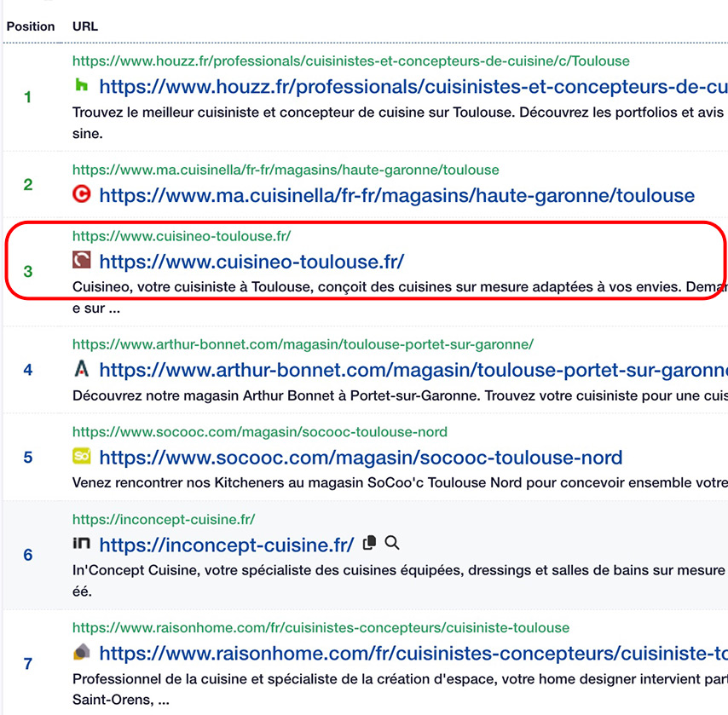Click position number 6
The height and width of the screenshot is (715, 728).
28,556
